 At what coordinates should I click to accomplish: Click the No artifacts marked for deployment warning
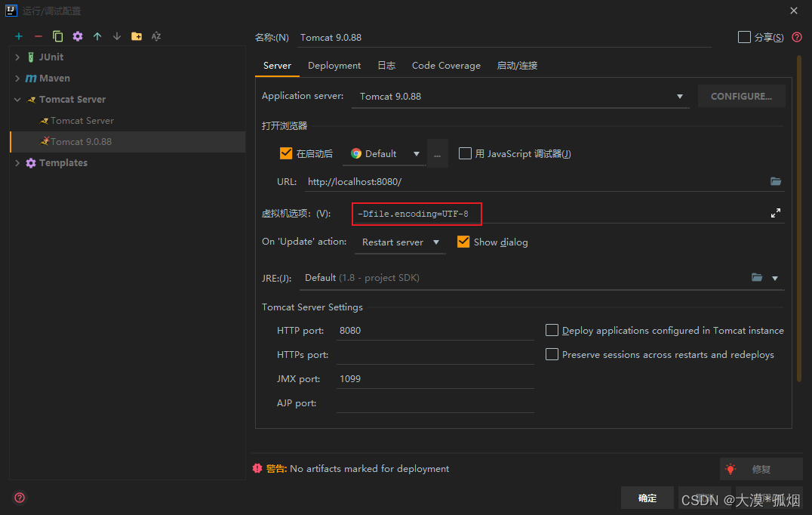pos(369,469)
